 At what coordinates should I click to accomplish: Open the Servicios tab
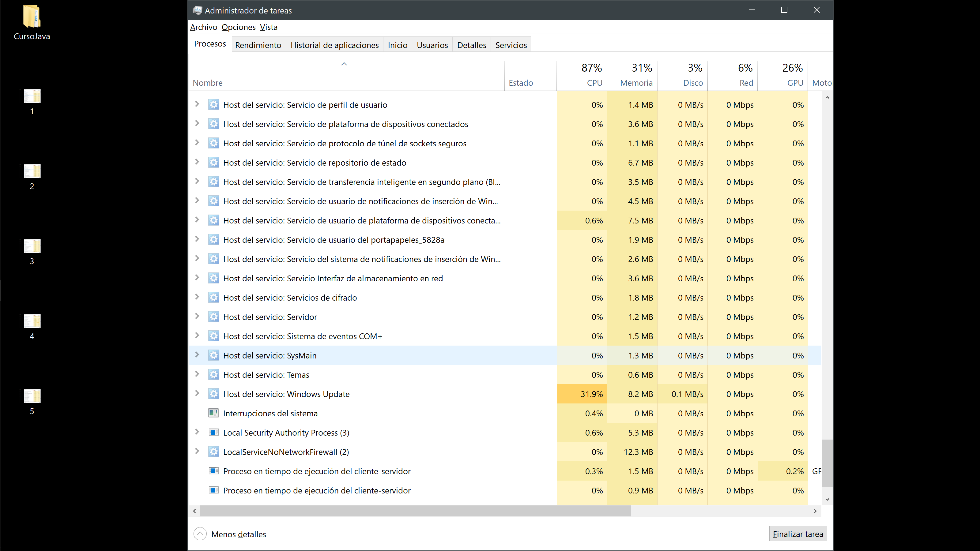pos(511,45)
